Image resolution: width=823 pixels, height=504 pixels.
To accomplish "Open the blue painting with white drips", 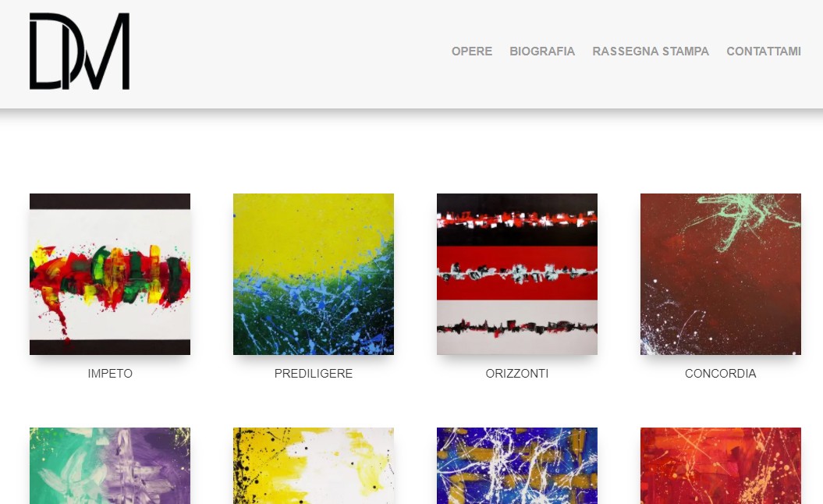I will click(517, 466).
